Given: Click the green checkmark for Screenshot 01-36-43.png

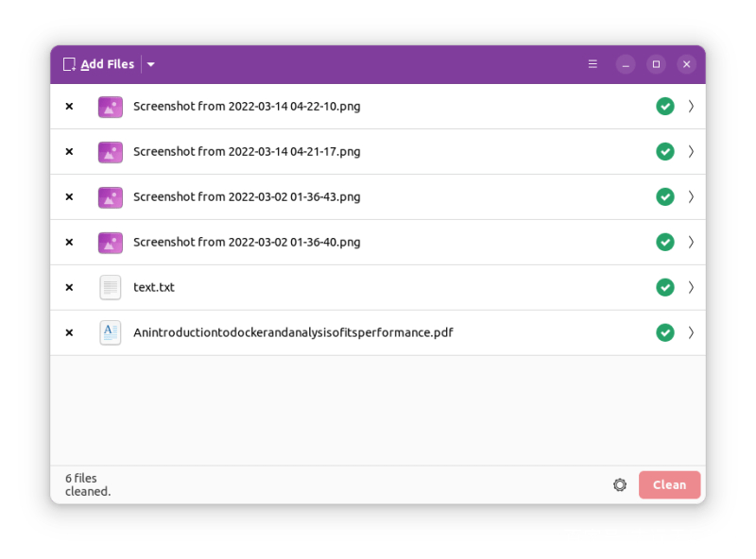Looking at the screenshot, I should click(x=665, y=196).
